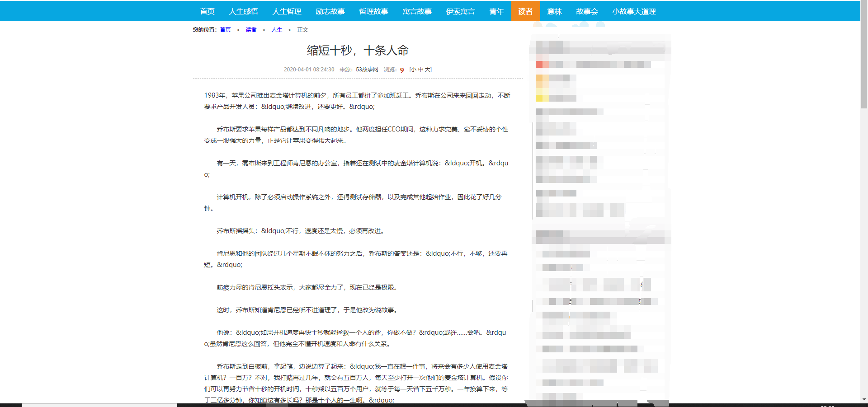
Task: Switch to the 哲理故事 section
Action: pos(373,11)
